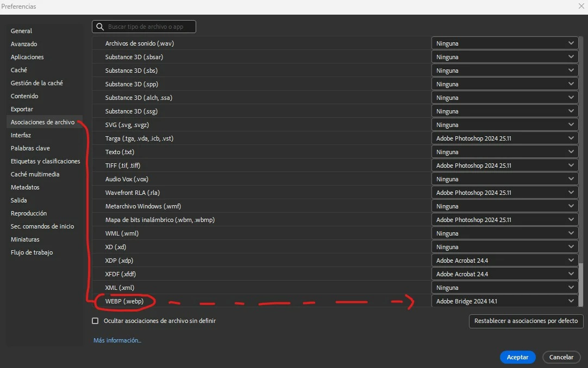Select the WEBP (.webp) row label

[124, 301]
